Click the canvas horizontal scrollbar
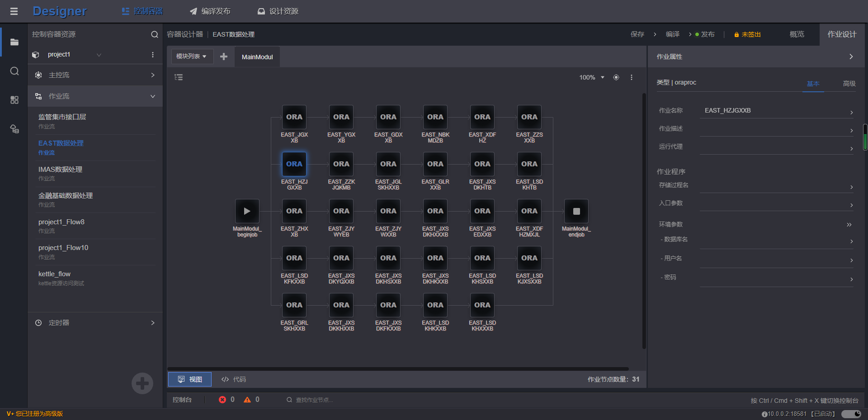This screenshot has width=868, height=420. point(398,369)
